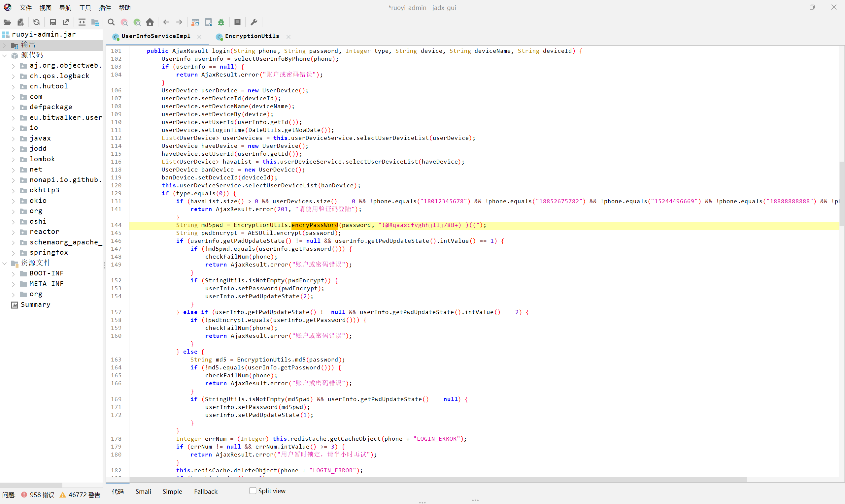The image size is (845, 504).
Task: Toggle the Split view checkbox
Action: pyautogui.click(x=253, y=491)
